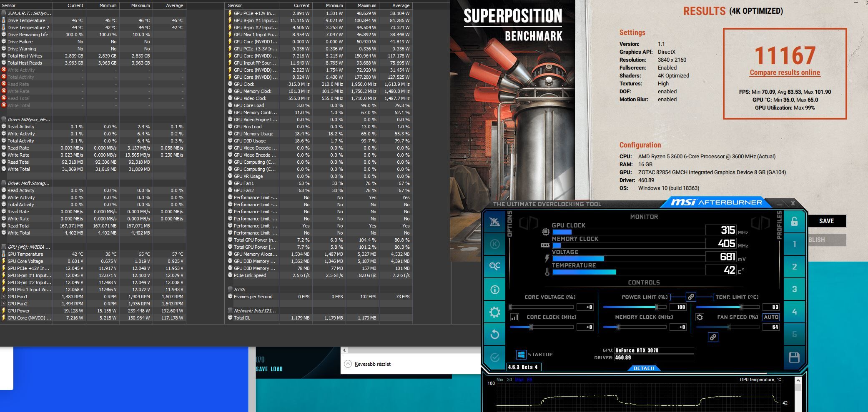Click the Memory Clock RAM icon in Monitor
Image resolution: width=868 pixels, height=412 pixels.
coord(545,245)
